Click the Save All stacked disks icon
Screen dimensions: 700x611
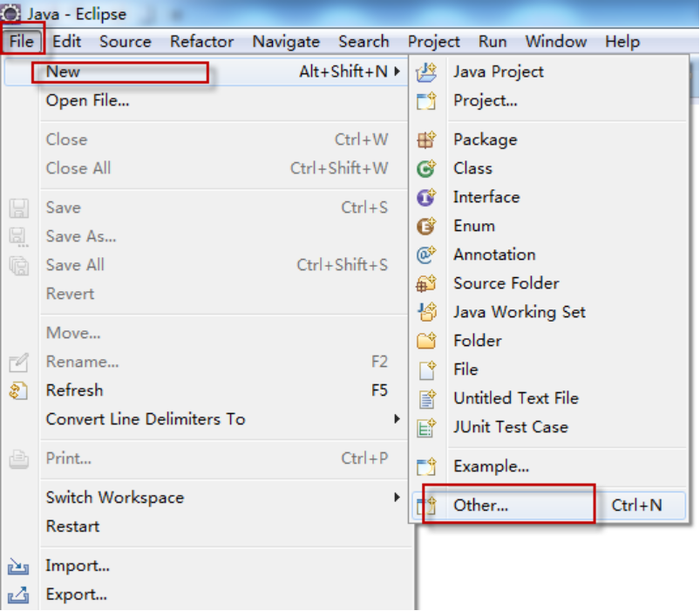pos(19,266)
